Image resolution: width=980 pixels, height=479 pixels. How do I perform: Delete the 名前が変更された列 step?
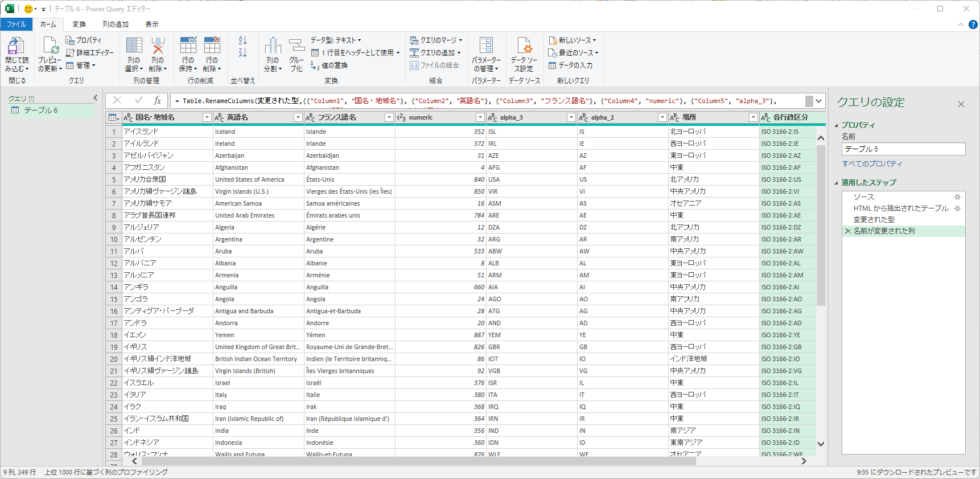(848, 231)
